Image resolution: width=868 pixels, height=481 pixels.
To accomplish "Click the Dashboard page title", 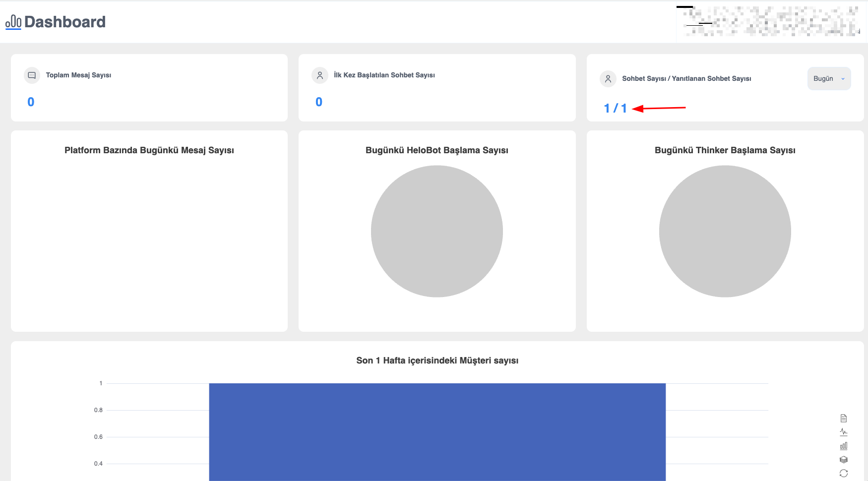I will [x=64, y=22].
